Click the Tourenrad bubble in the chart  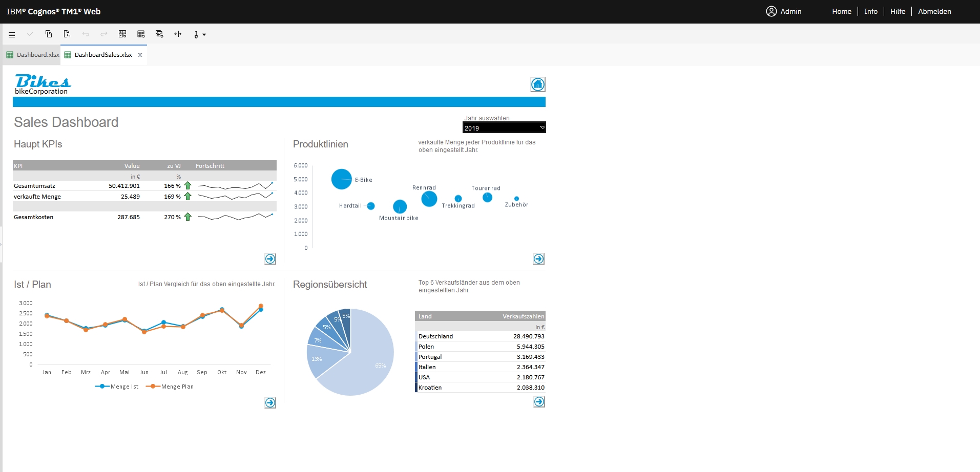(x=488, y=197)
